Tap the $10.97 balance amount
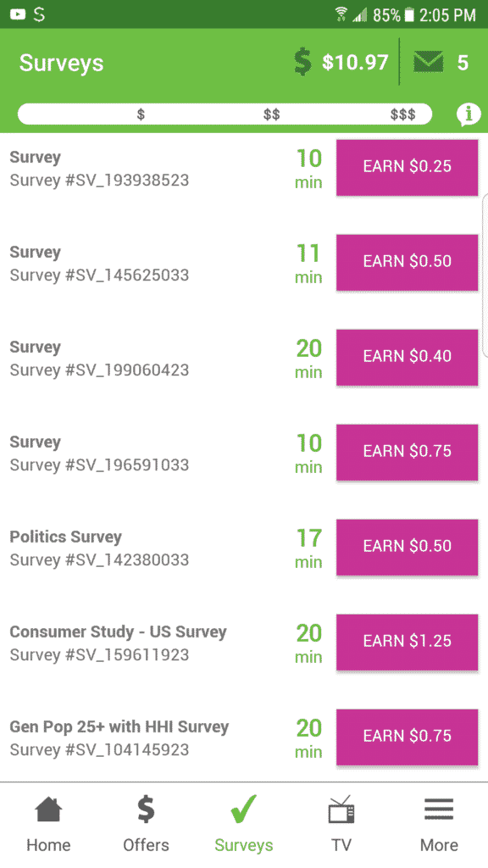 pyautogui.click(x=355, y=62)
